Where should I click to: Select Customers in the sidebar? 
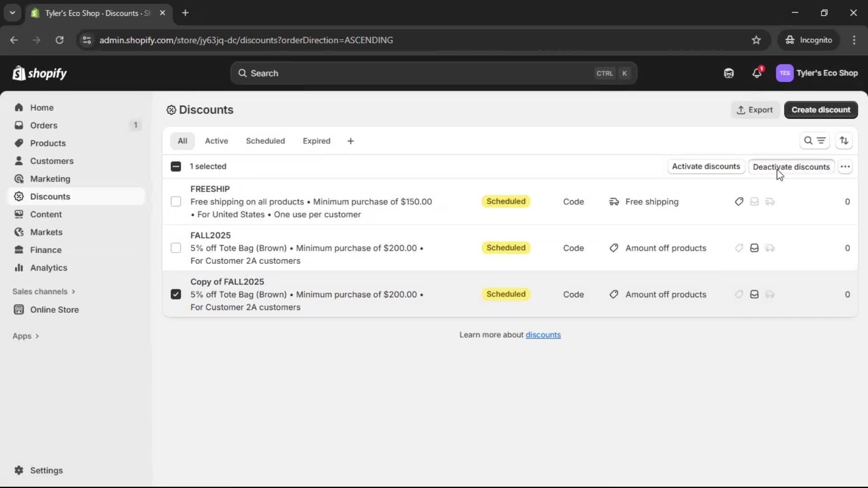(x=52, y=161)
